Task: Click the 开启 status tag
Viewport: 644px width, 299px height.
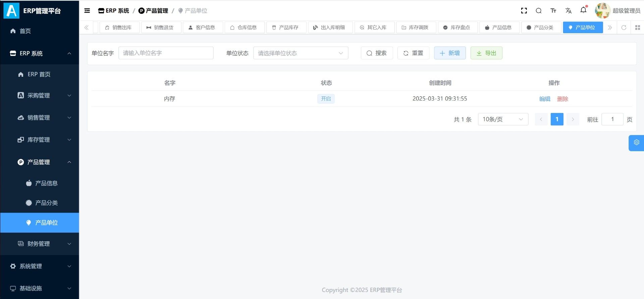Action: pyautogui.click(x=326, y=99)
